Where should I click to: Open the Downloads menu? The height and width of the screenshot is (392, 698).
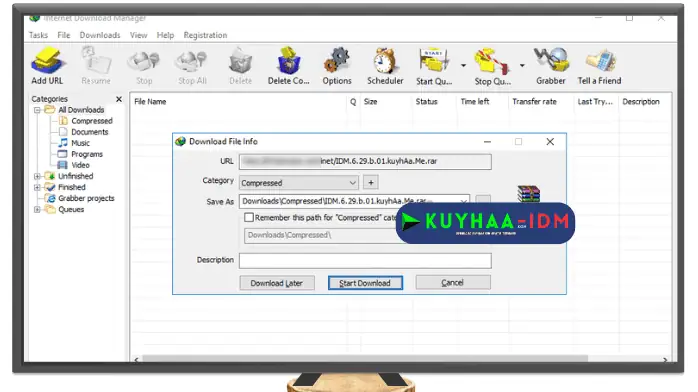(100, 35)
